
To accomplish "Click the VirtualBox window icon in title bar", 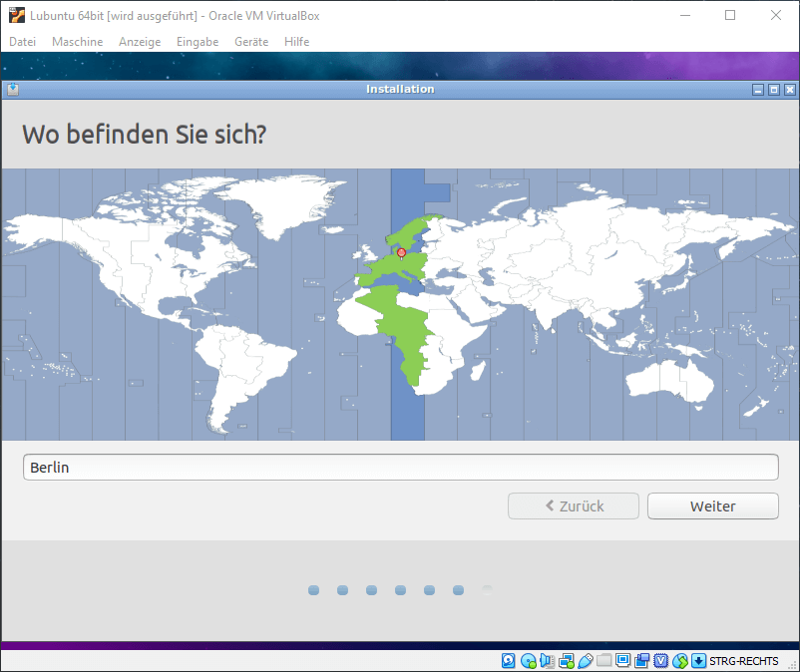I will [x=17, y=15].
